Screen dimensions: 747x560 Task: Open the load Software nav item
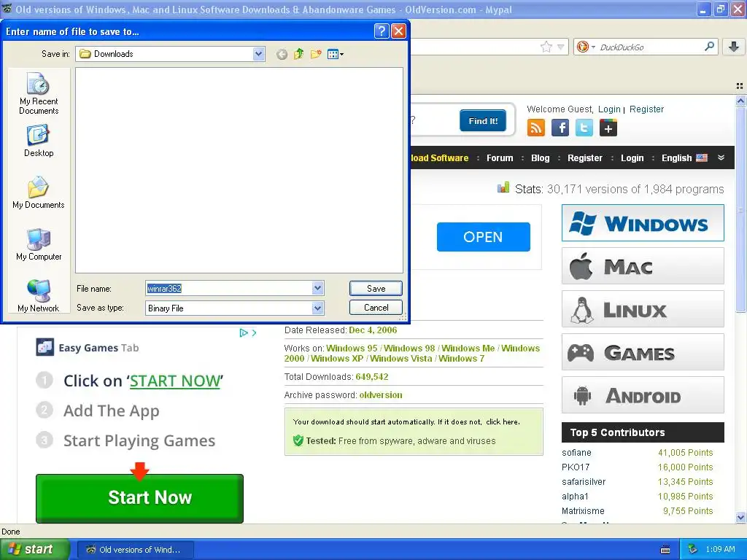(439, 158)
